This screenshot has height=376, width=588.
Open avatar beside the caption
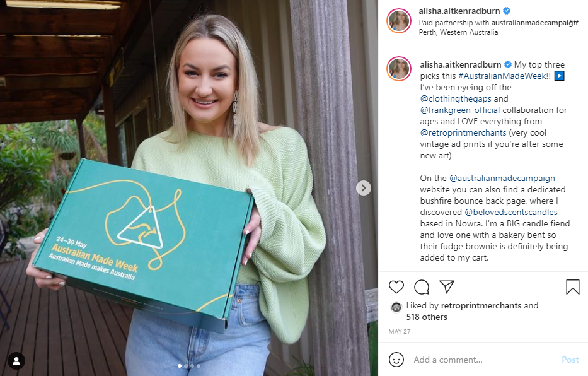point(399,69)
